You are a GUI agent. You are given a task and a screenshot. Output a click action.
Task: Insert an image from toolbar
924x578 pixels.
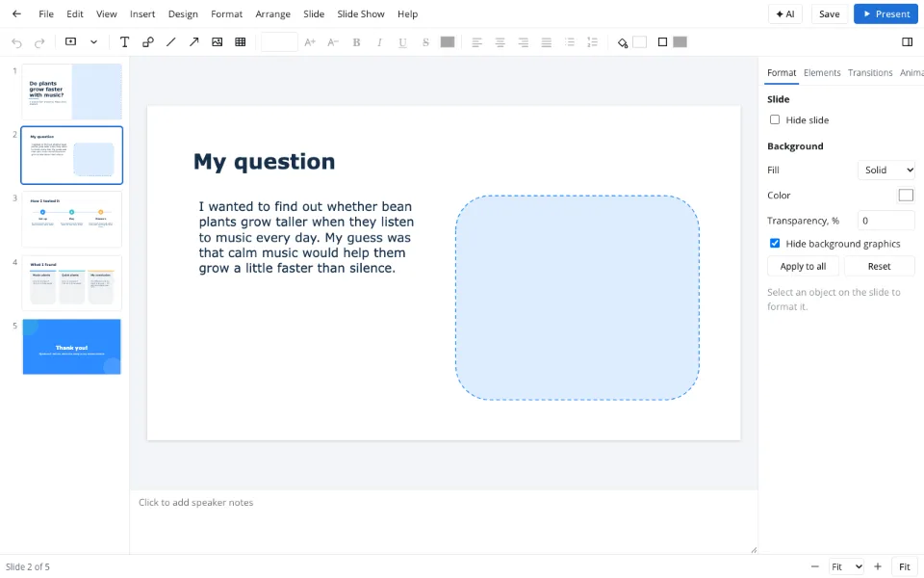(217, 41)
